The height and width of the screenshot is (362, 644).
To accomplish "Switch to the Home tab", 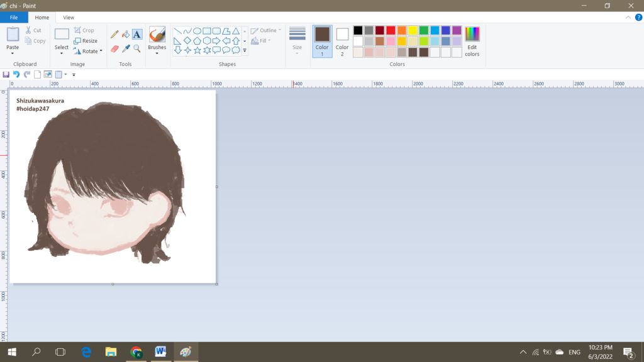I will pyautogui.click(x=42, y=17).
